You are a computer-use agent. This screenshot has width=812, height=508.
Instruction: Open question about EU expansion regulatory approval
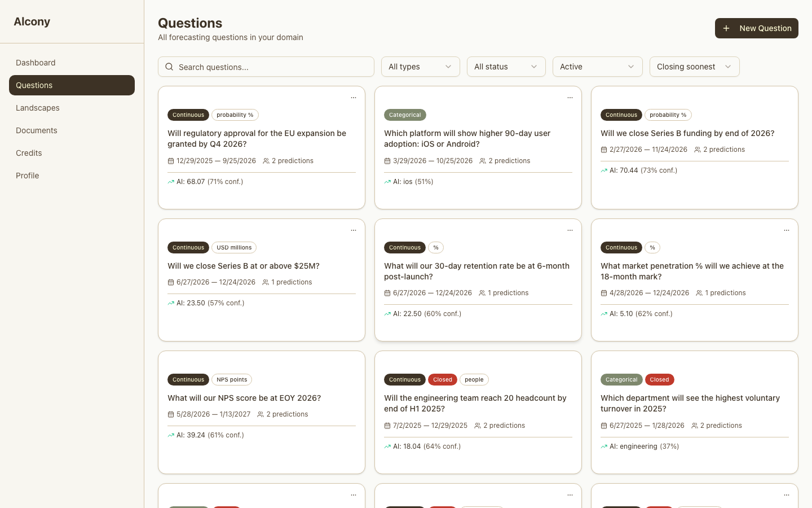(x=257, y=139)
